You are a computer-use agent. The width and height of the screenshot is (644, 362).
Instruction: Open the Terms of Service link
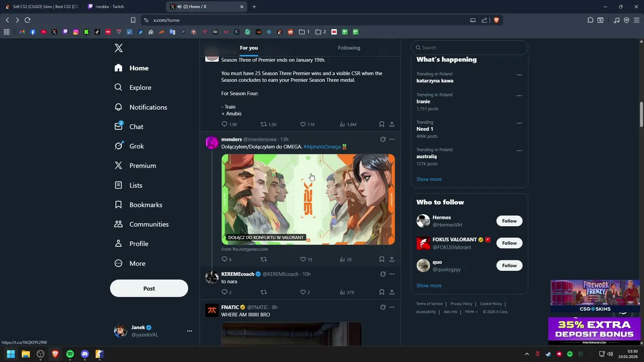point(429,304)
